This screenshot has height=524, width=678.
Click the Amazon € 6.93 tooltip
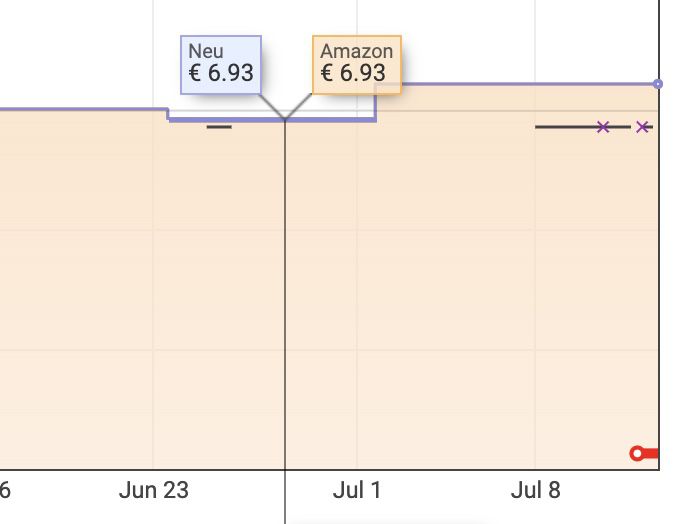357,65
